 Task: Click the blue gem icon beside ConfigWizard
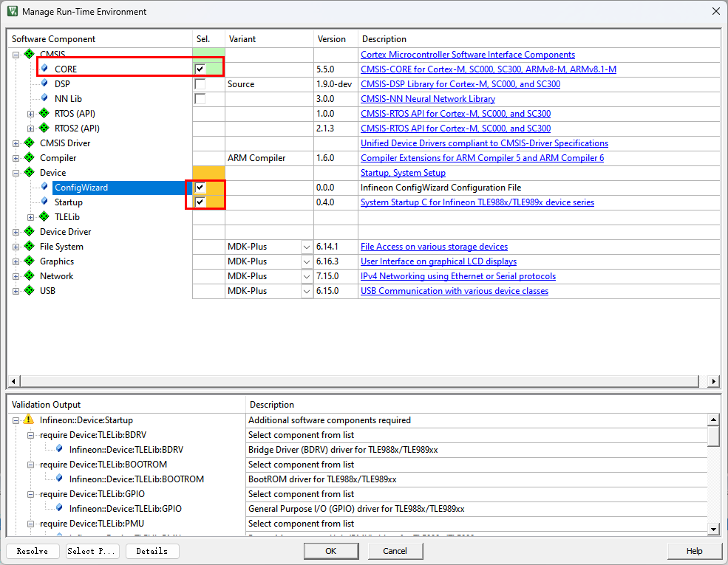click(x=44, y=187)
